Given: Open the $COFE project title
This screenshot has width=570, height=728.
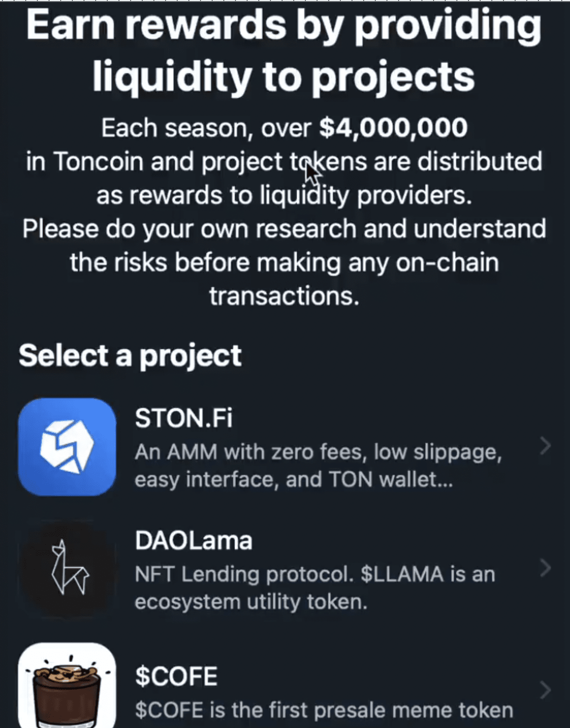Looking at the screenshot, I should point(176,676).
